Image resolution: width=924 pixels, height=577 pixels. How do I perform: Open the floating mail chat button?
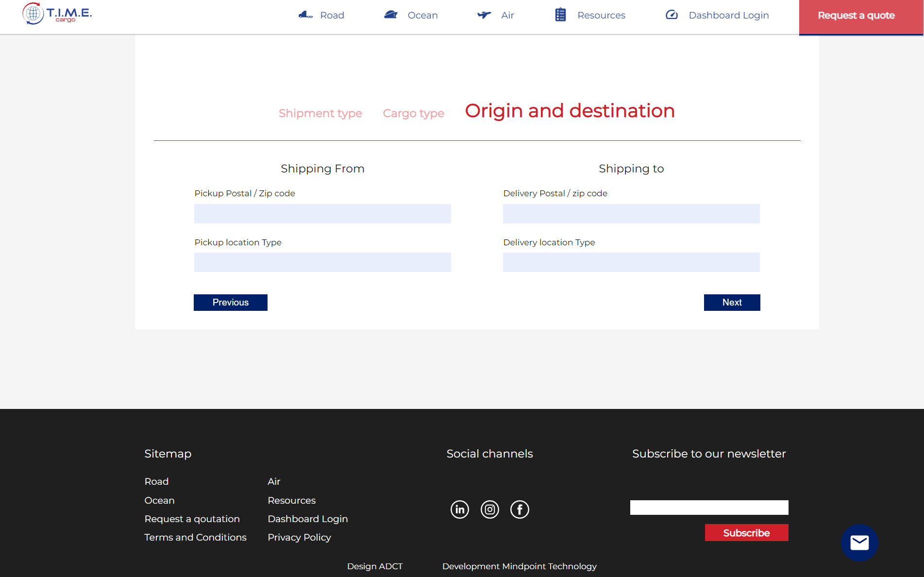(x=859, y=543)
